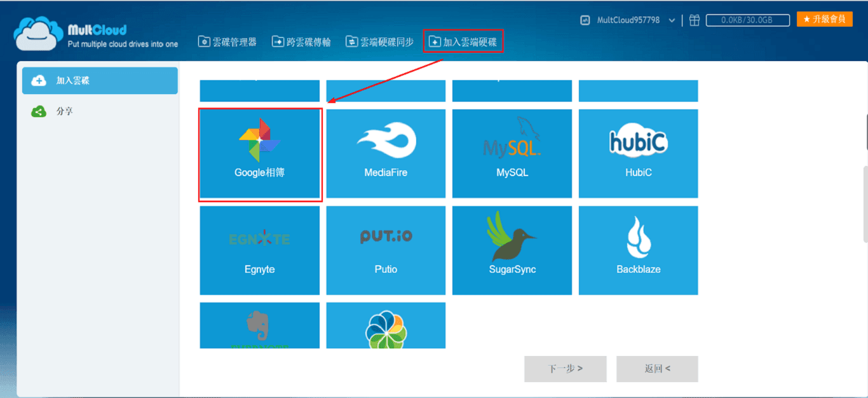This screenshot has width=868, height=398.
Task: Choose the Egnyte tile
Action: click(260, 250)
